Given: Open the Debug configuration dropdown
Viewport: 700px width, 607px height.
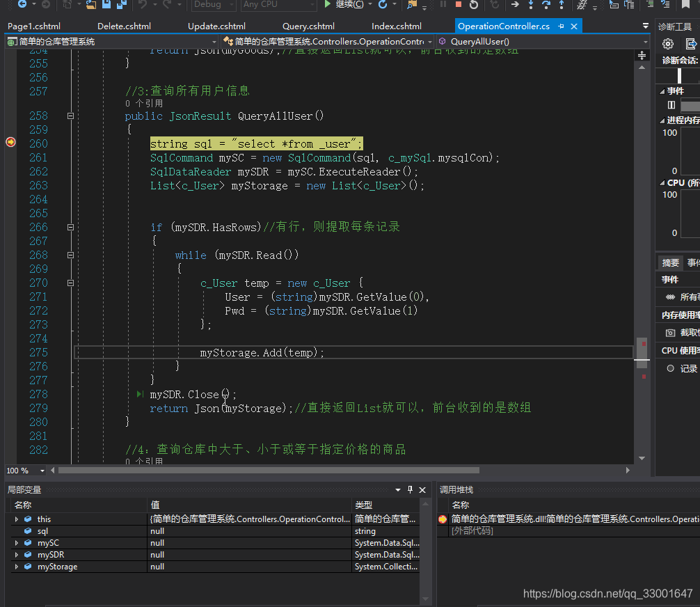Looking at the screenshot, I should tap(214, 4).
